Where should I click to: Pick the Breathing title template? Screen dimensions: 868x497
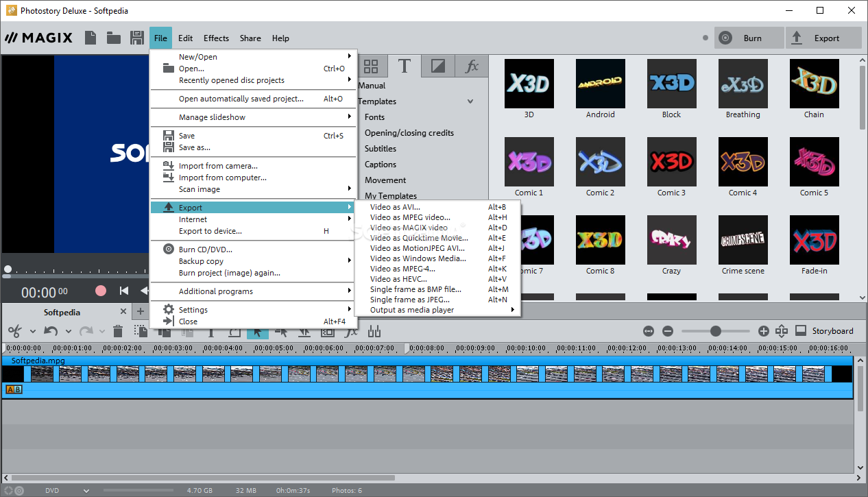(743, 88)
